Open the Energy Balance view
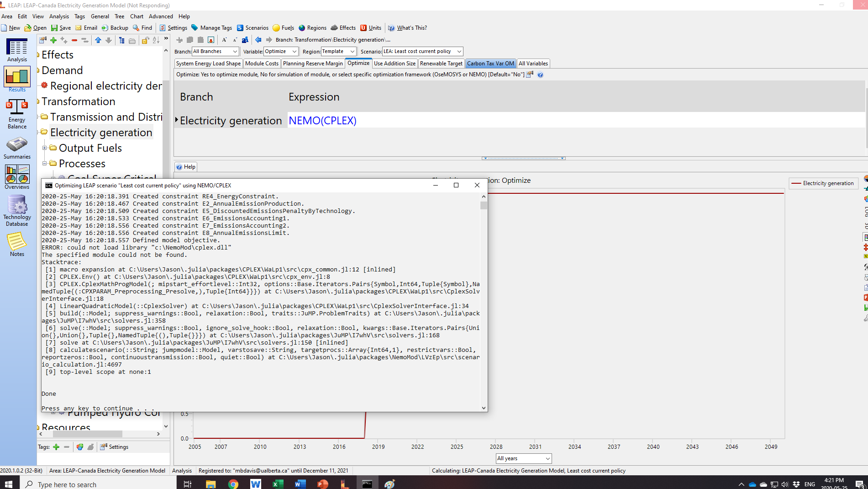Screen dimensions: 868x489 pos(17,114)
